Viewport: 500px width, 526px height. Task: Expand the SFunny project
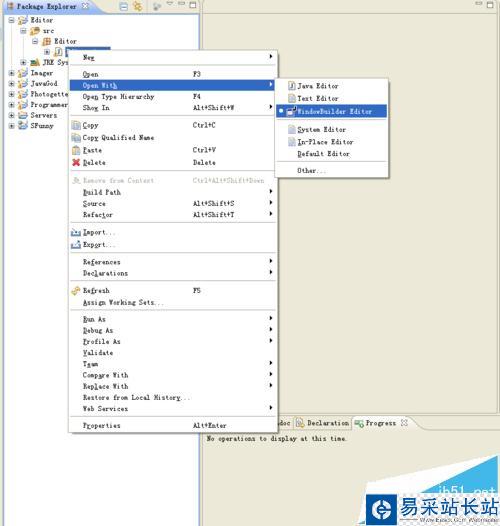(12, 126)
